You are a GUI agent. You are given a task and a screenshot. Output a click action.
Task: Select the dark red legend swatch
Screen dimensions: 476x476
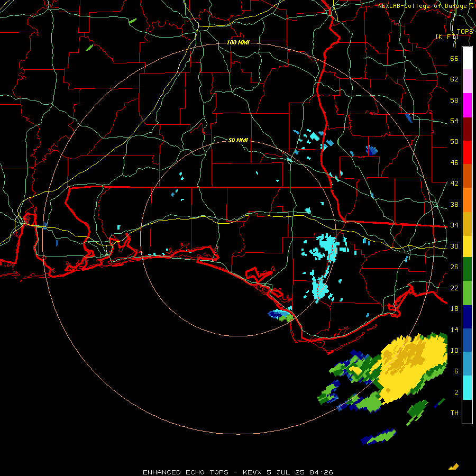coord(467,129)
